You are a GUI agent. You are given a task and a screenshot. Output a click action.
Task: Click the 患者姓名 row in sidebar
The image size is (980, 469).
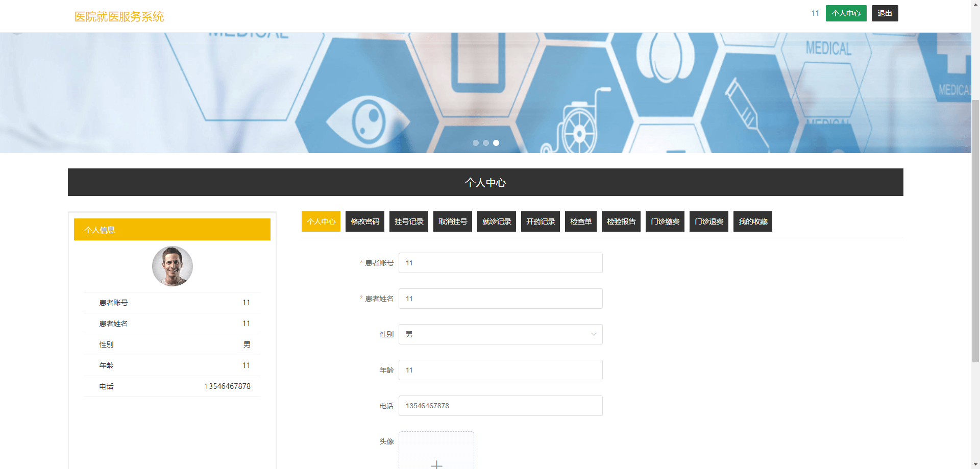click(173, 324)
